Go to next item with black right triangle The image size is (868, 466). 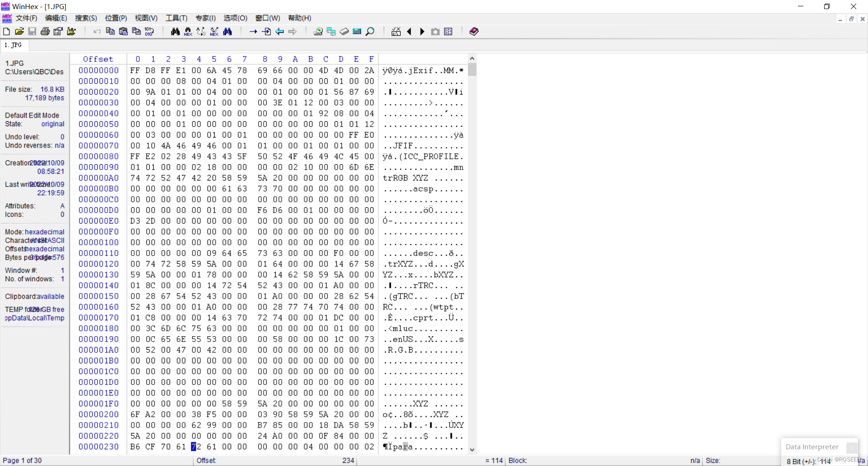(422, 31)
